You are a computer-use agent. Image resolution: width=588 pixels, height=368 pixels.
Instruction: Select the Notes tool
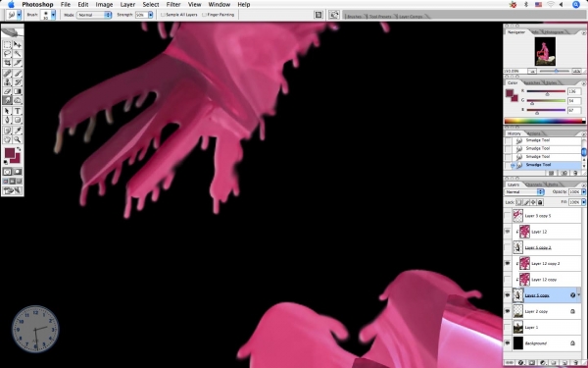(7, 131)
